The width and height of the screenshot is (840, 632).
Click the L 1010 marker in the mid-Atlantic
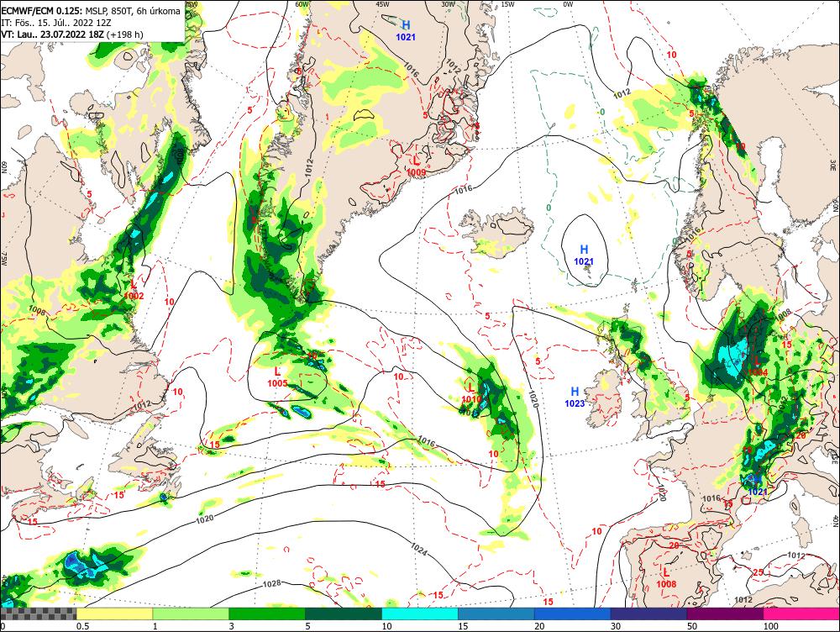click(471, 393)
